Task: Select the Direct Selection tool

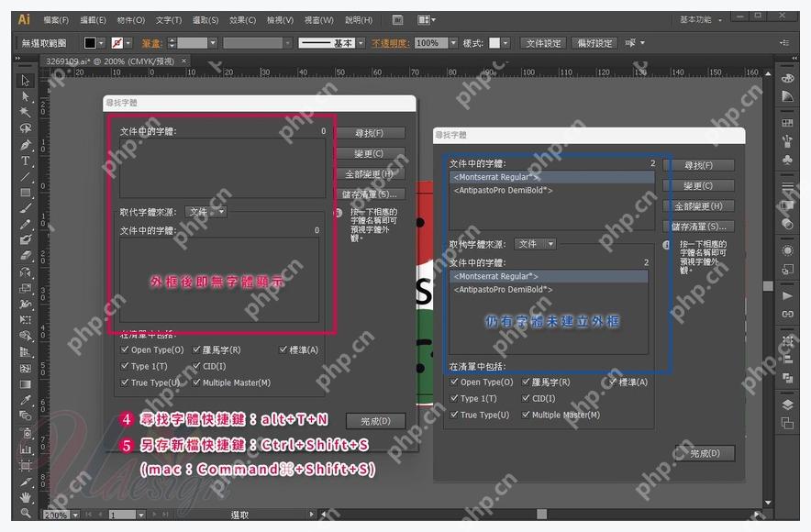Action: click(x=26, y=96)
